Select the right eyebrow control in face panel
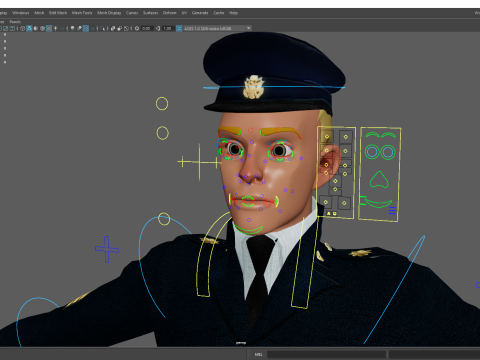480x360 pixels. (389, 135)
